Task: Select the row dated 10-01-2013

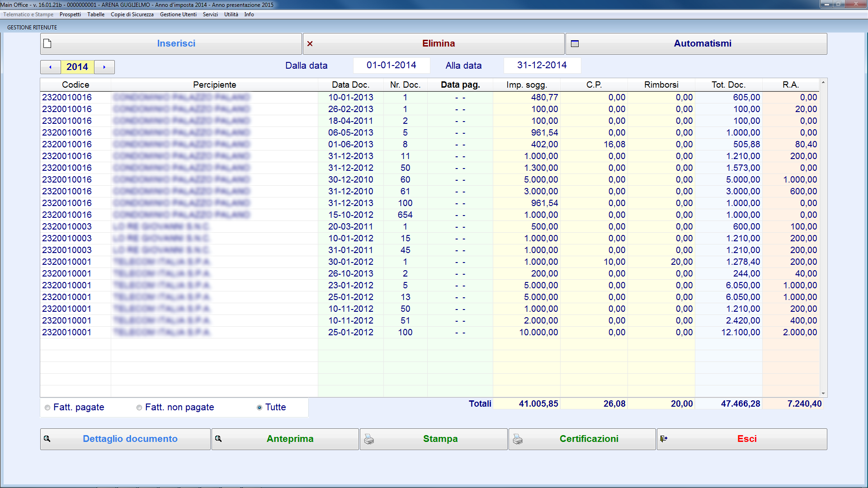Action: coord(430,98)
